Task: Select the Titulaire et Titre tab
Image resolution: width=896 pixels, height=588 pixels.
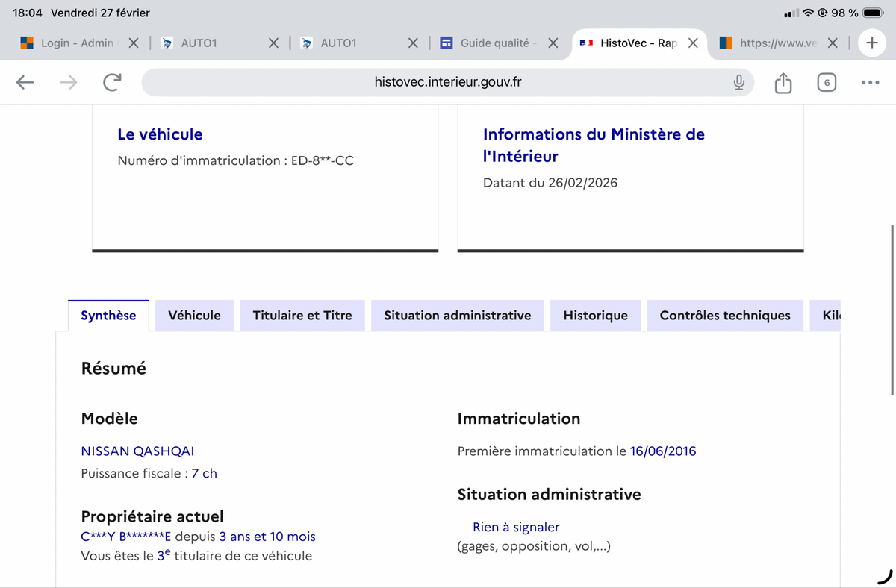Action: point(302,316)
